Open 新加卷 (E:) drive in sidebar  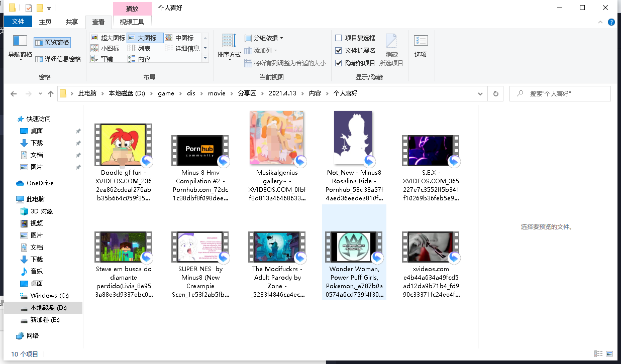[x=45, y=320]
